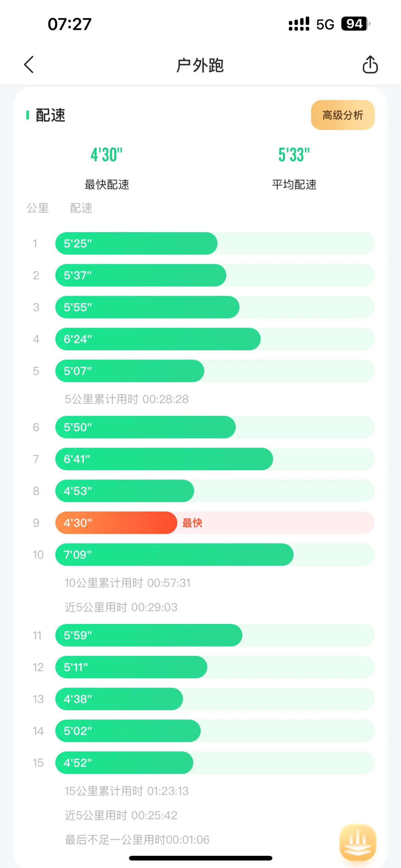Tap the cellular signal bars icon
The image size is (401, 868).
tap(299, 24)
